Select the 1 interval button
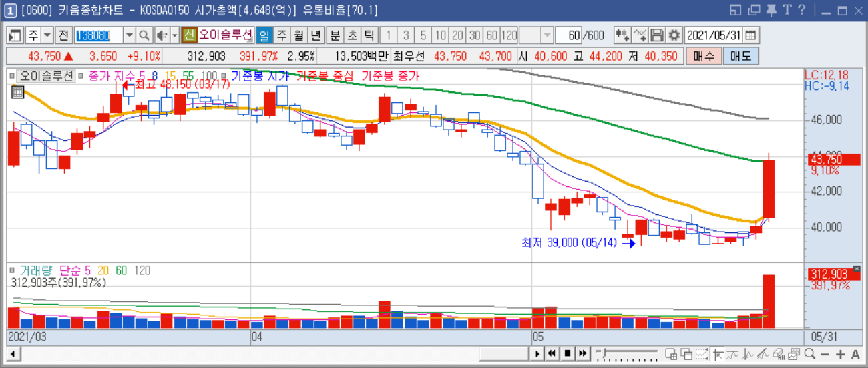The width and height of the screenshot is (868, 368). pyautogui.click(x=389, y=35)
